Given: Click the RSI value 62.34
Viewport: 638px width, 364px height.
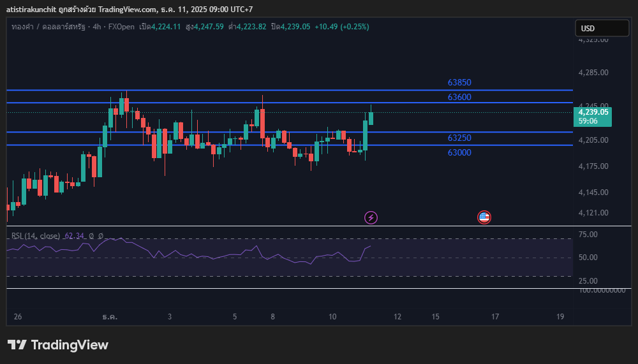Looking at the screenshot, I should (x=75, y=236).
